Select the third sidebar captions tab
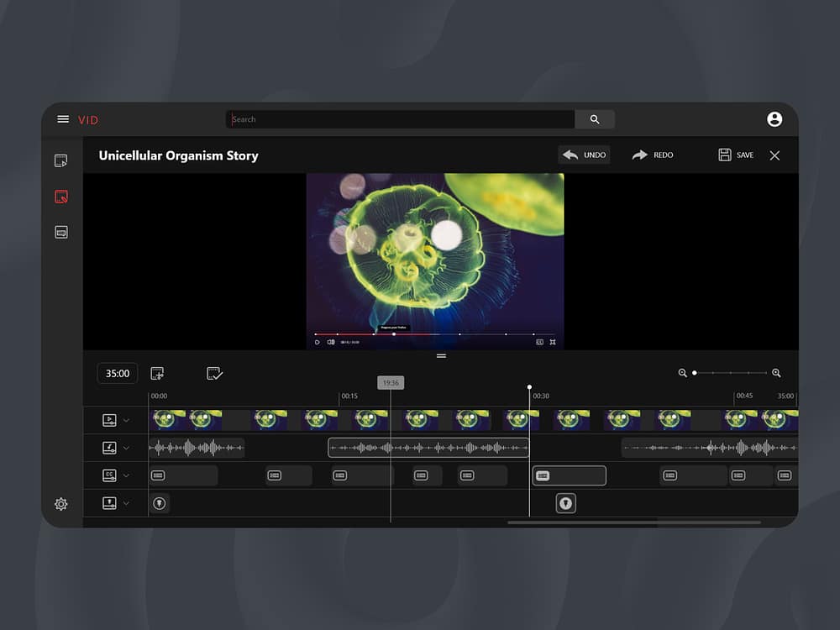 61,233
